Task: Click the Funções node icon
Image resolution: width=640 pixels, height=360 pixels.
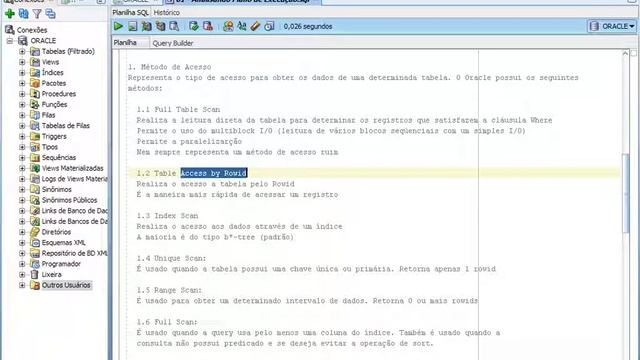Action: [x=35, y=104]
